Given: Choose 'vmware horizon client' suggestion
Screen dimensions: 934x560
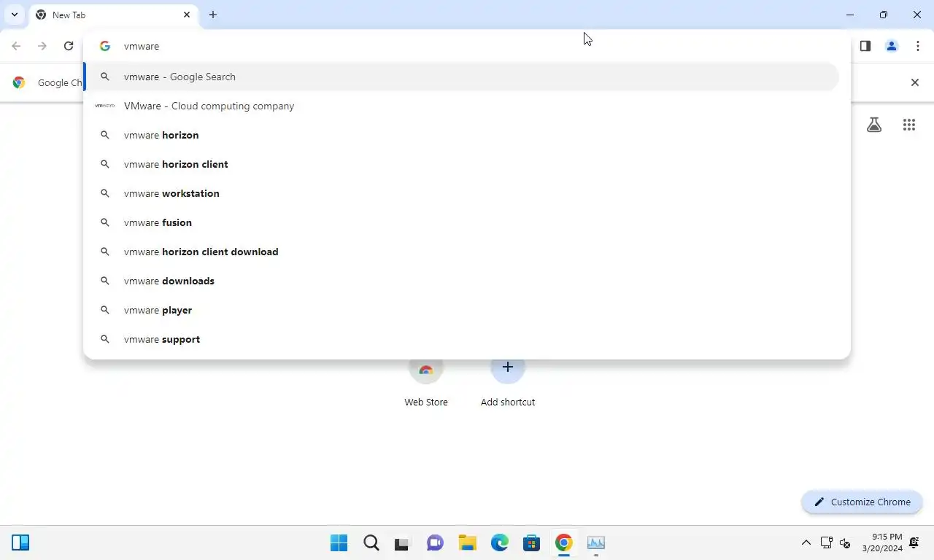Looking at the screenshot, I should click(x=461, y=164).
